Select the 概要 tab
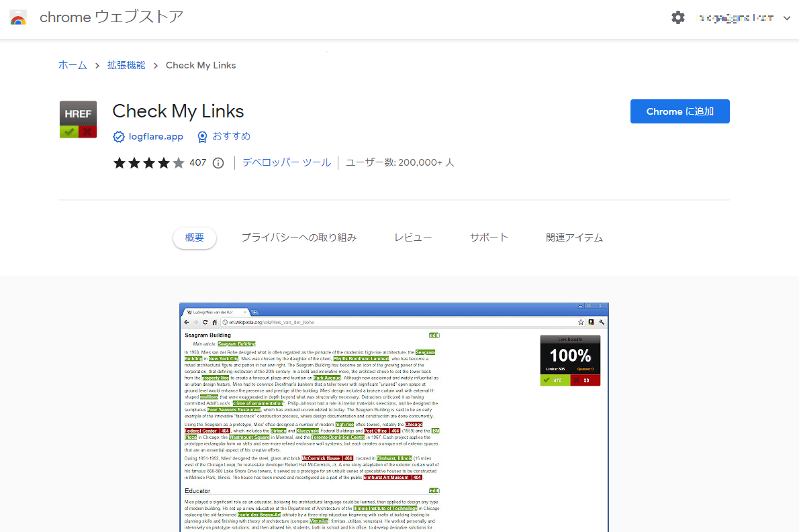This screenshot has width=799, height=532. point(194,237)
